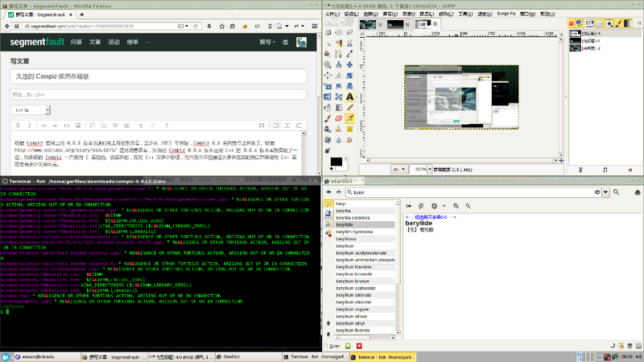This screenshot has width=644, height=362.
Task: Insert image via editor toolbar icon
Action: point(77,125)
